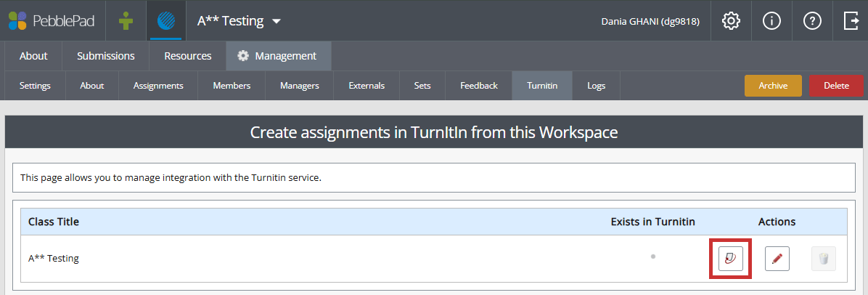The height and width of the screenshot is (295, 868).
Task: Switch to the Submissions tab
Action: coord(106,56)
